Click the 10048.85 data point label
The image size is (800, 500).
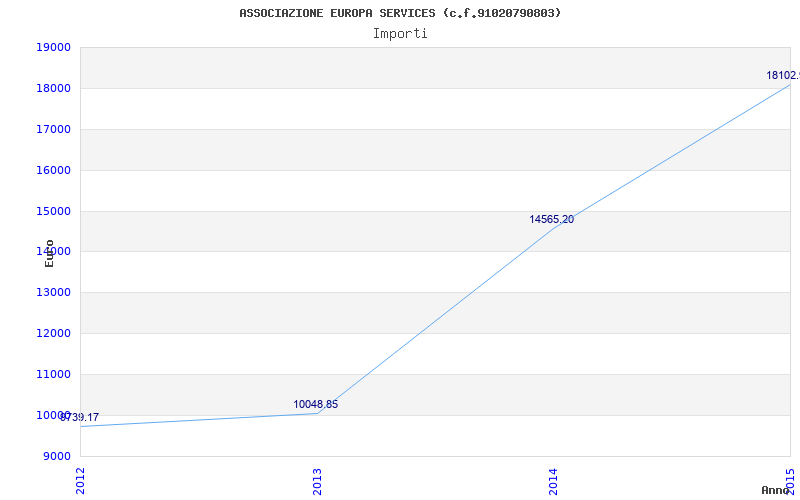[315, 405]
